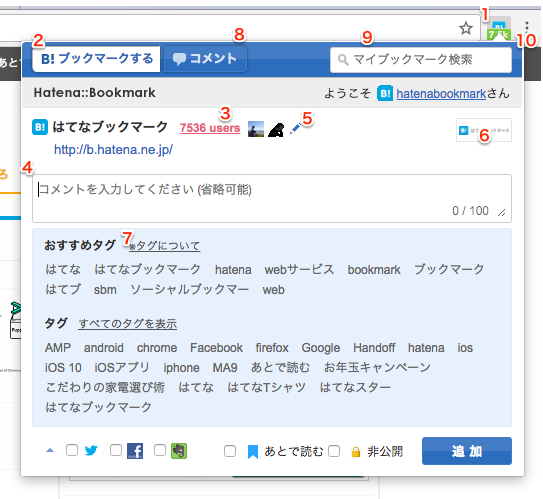Add recommended tag webサービス

[x=299, y=269]
